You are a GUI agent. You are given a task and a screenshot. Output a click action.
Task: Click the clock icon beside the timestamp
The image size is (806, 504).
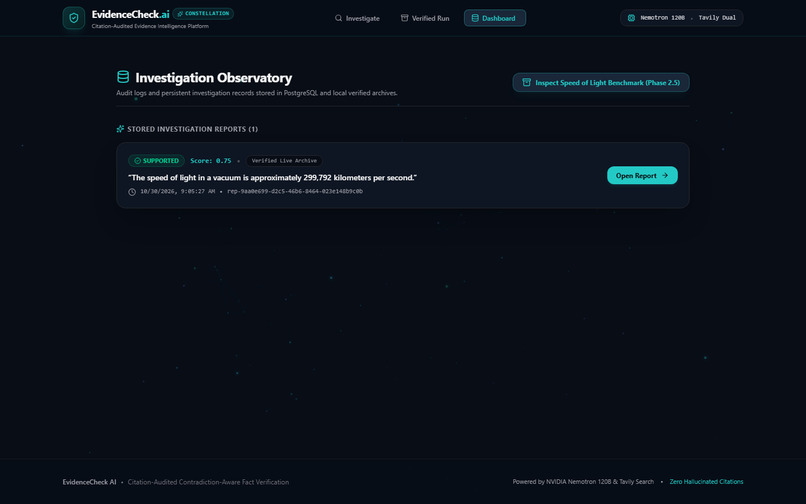[x=132, y=192]
